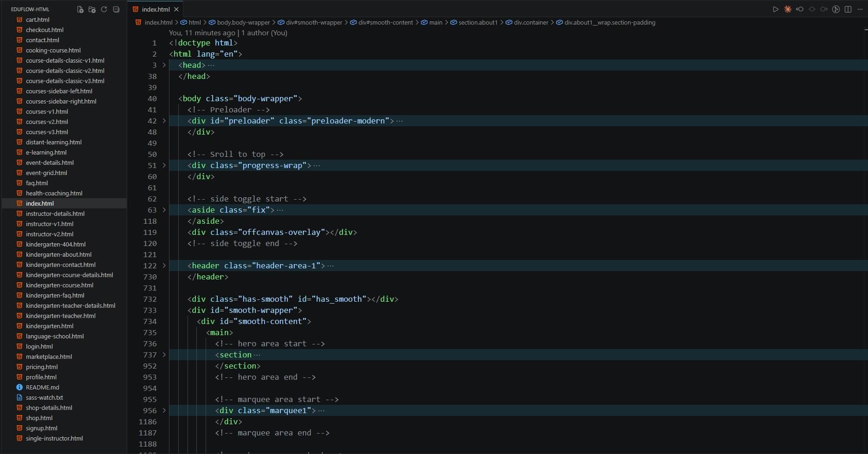Screen dimensions: 868x454
Task: Collapse all folders in the explorer
Action: tap(116, 9)
